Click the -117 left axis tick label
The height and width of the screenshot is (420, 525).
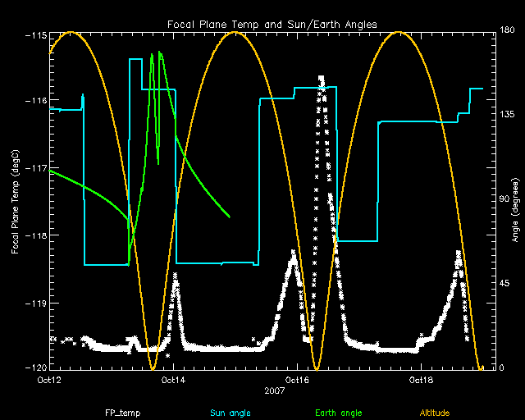click(35, 169)
